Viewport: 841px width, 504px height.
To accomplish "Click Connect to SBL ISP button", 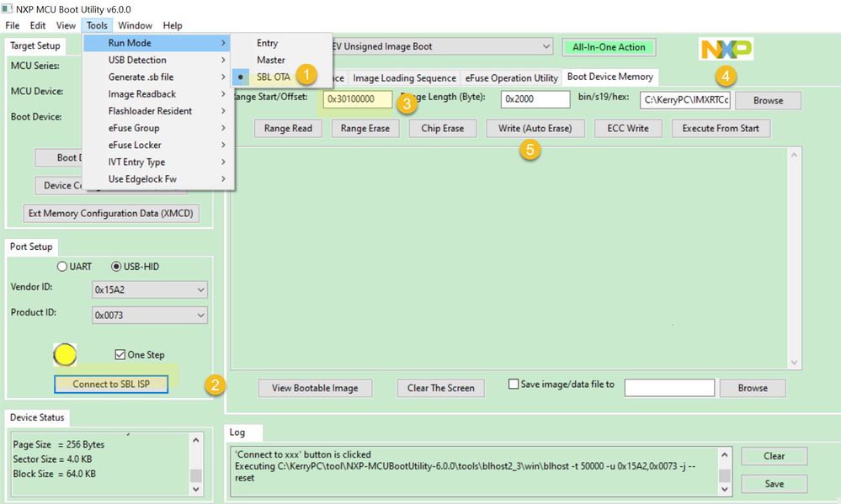I will point(111,384).
